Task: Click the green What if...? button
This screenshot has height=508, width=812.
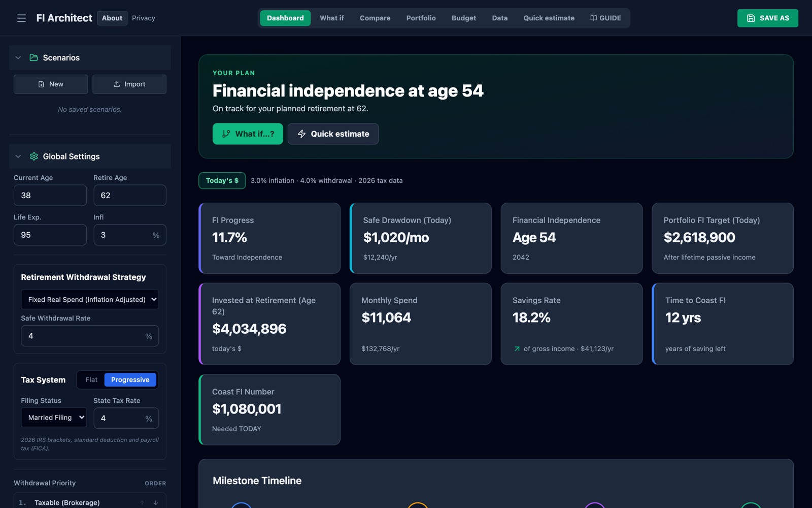Action: (248, 134)
